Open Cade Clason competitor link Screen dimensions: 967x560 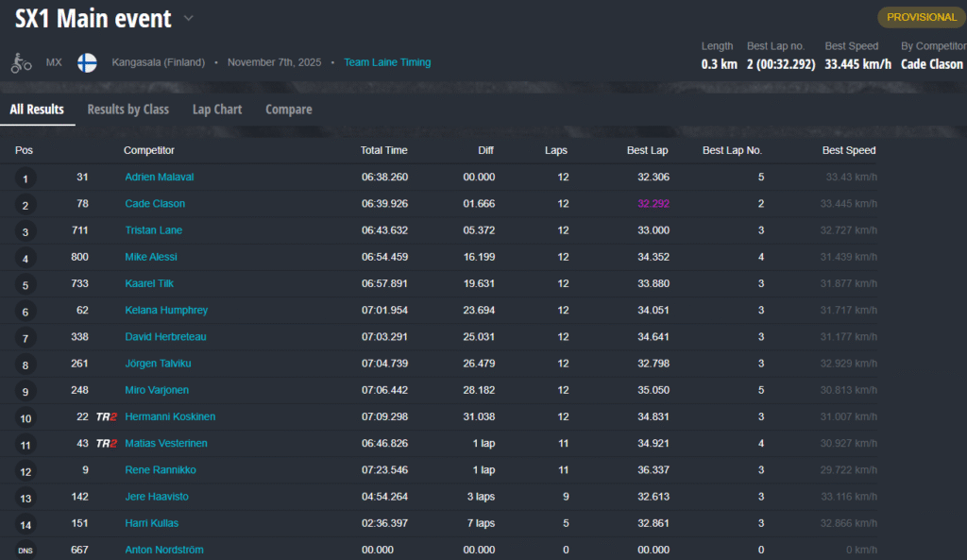coord(155,203)
